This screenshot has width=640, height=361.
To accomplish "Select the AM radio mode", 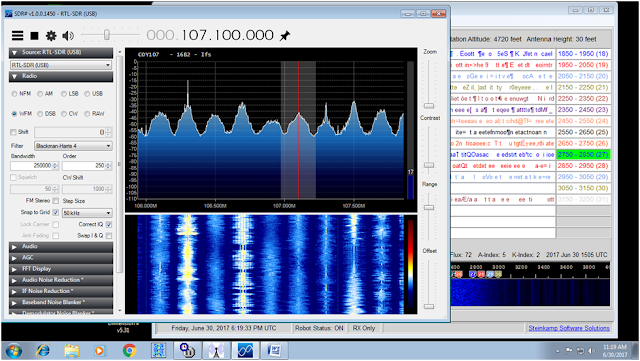I will pyautogui.click(x=40, y=94).
